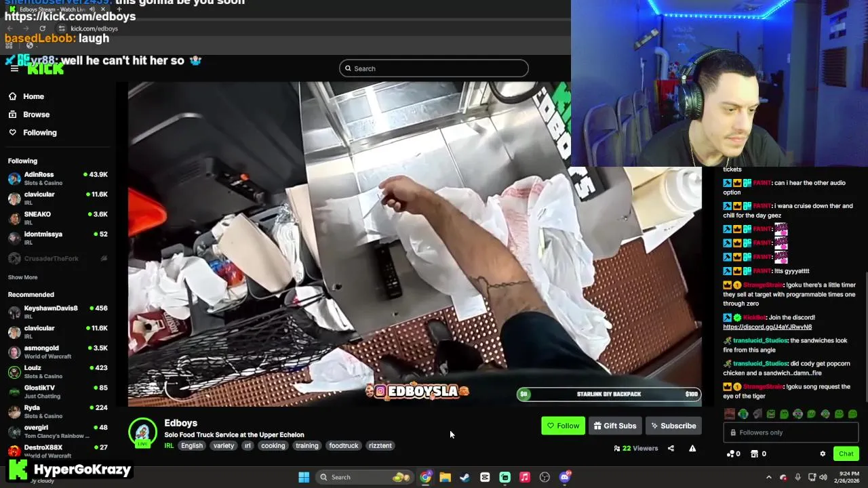Follow the Edboys channel
The image size is (868, 488).
[x=563, y=426]
